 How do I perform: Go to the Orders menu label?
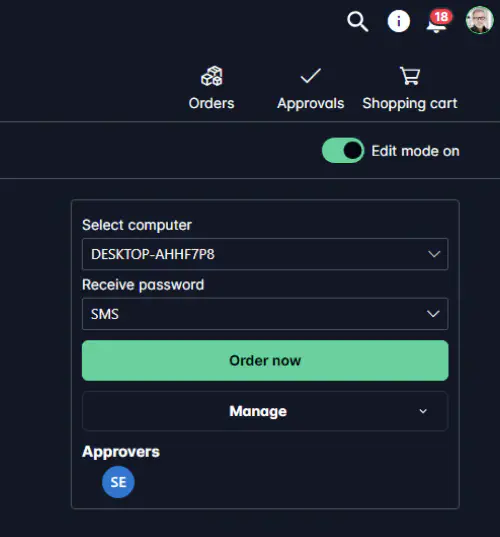[x=212, y=103]
